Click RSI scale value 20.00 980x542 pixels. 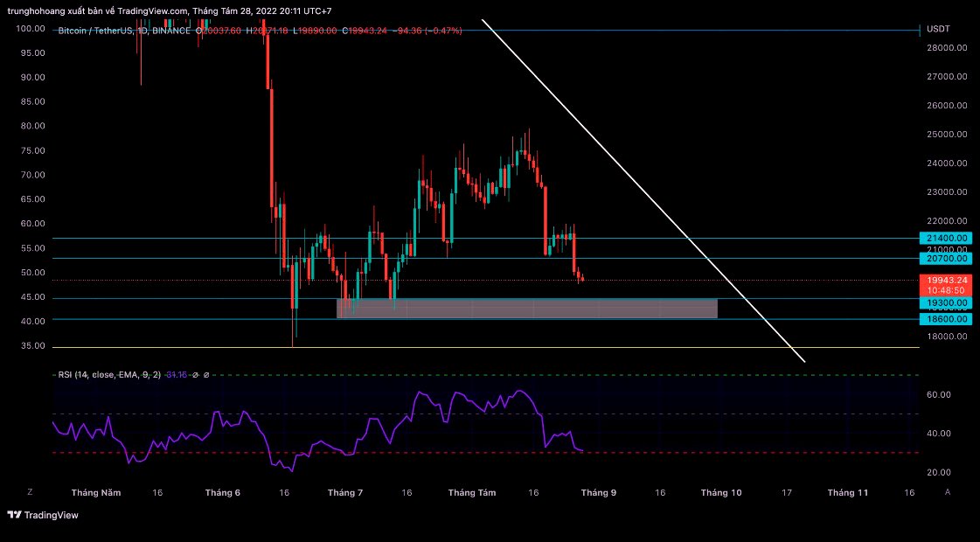click(940, 472)
